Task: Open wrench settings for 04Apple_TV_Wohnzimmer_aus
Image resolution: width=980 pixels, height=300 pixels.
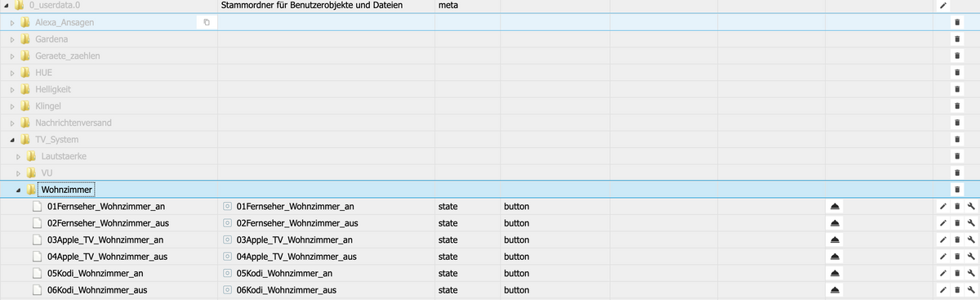Action: click(971, 257)
